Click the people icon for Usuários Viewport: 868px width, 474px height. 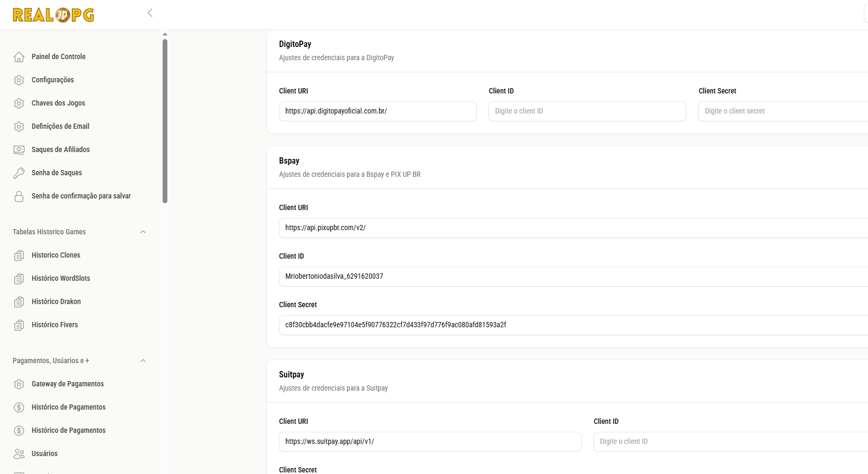click(x=19, y=454)
